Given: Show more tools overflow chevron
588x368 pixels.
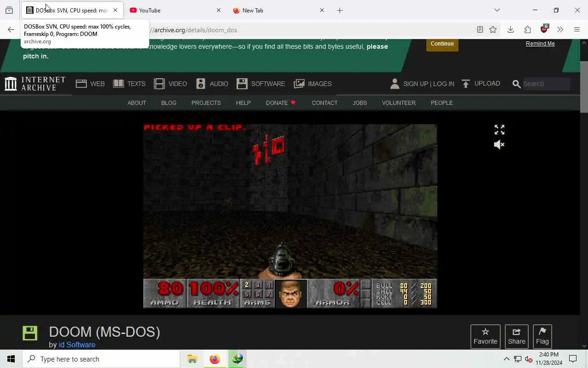Looking at the screenshot, I should [560, 30].
